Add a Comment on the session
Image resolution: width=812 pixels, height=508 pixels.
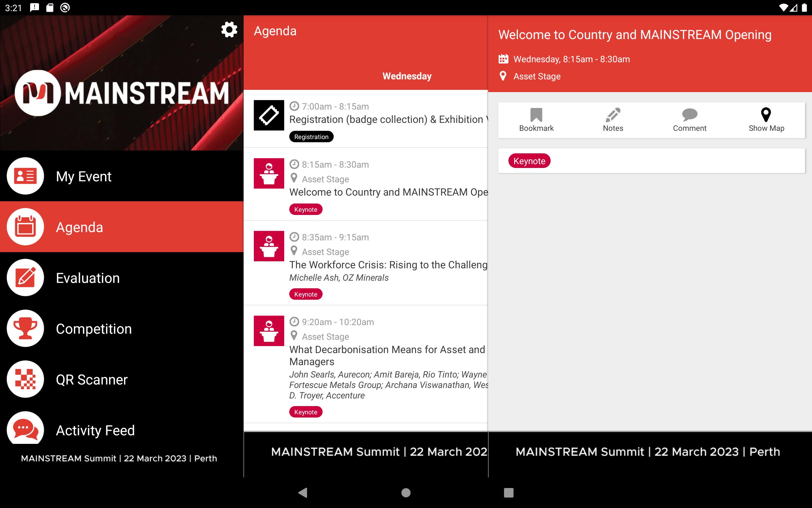690,120
